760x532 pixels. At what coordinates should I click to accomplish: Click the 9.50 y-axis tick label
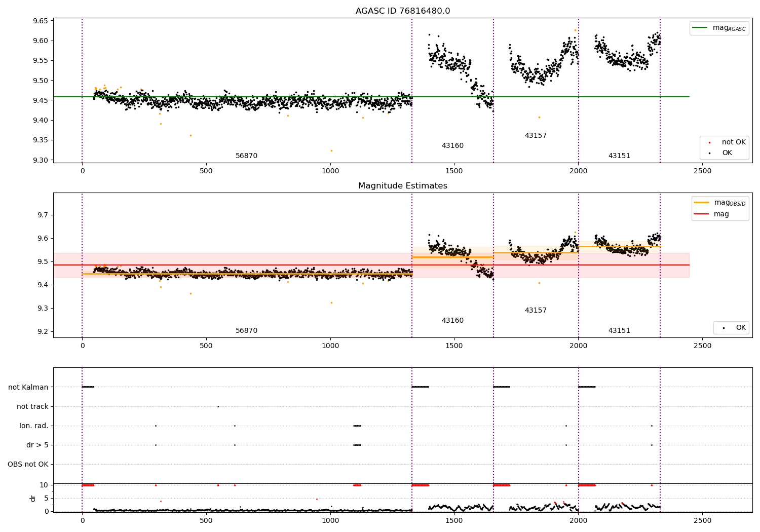pyautogui.click(x=41, y=81)
